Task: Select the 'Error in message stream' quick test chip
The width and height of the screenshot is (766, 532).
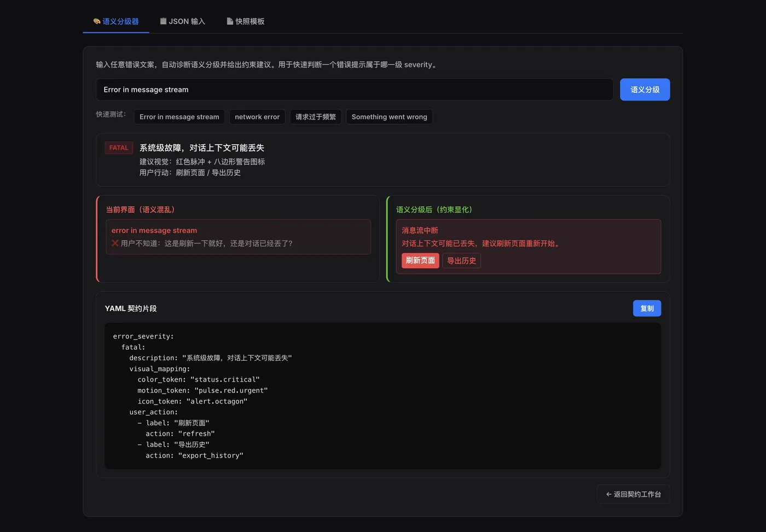Action: point(179,117)
